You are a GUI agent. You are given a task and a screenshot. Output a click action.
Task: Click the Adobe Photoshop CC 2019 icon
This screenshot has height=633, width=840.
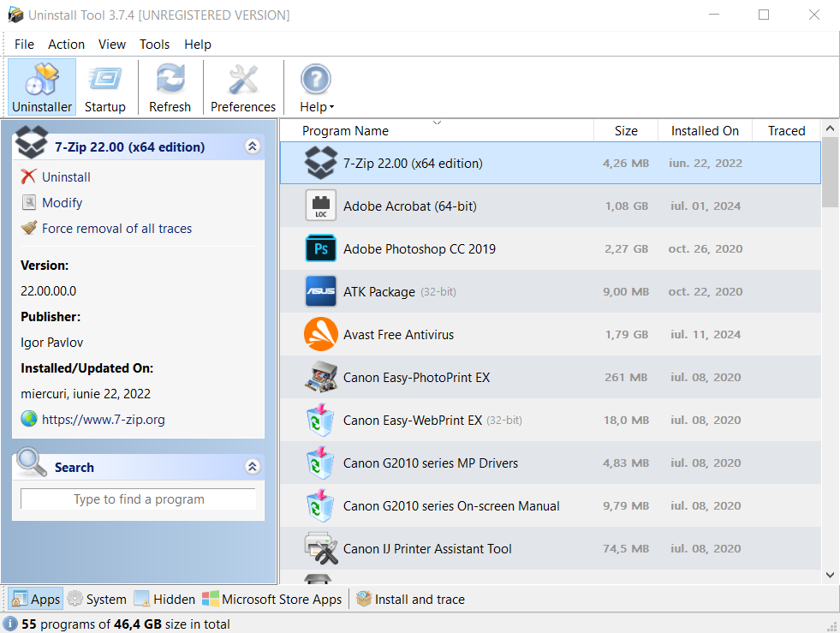321,249
